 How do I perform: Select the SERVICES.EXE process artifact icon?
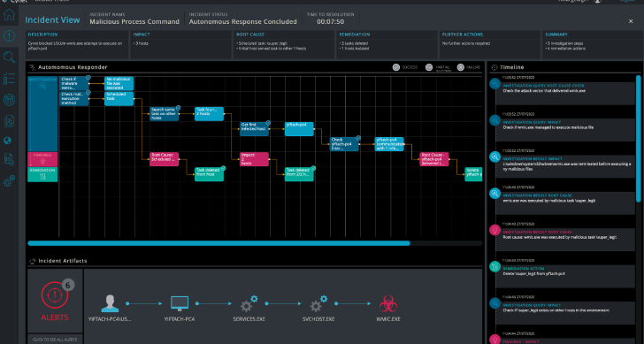(x=249, y=303)
